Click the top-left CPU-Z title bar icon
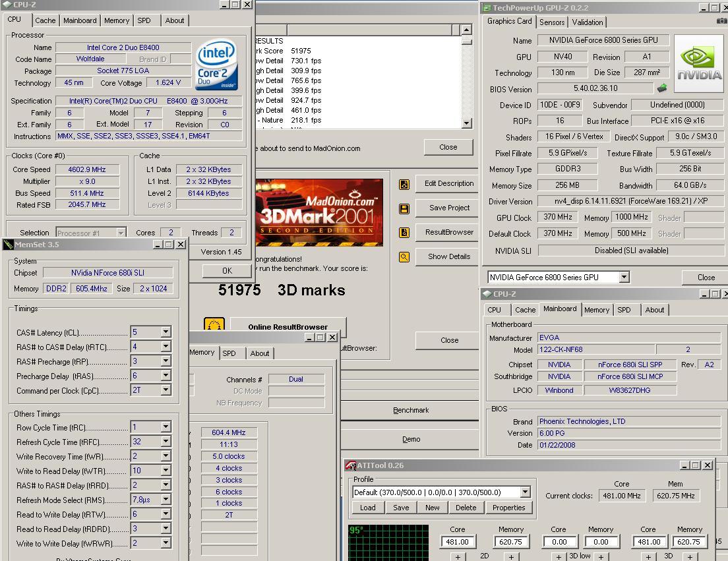The height and width of the screenshot is (561, 728). click(7, 4)
